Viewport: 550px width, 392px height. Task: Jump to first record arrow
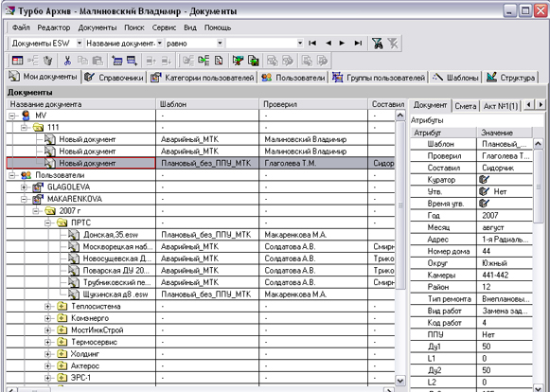(312, 44)
